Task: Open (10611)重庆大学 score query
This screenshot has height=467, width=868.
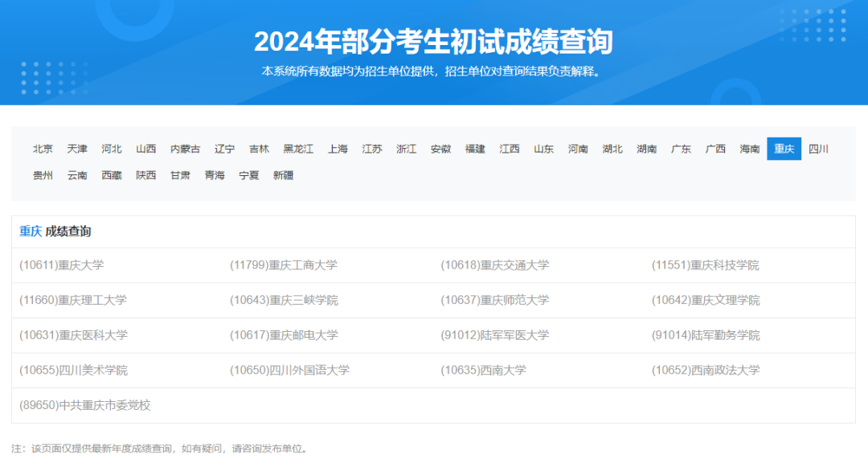Action: tap(61, 265)
